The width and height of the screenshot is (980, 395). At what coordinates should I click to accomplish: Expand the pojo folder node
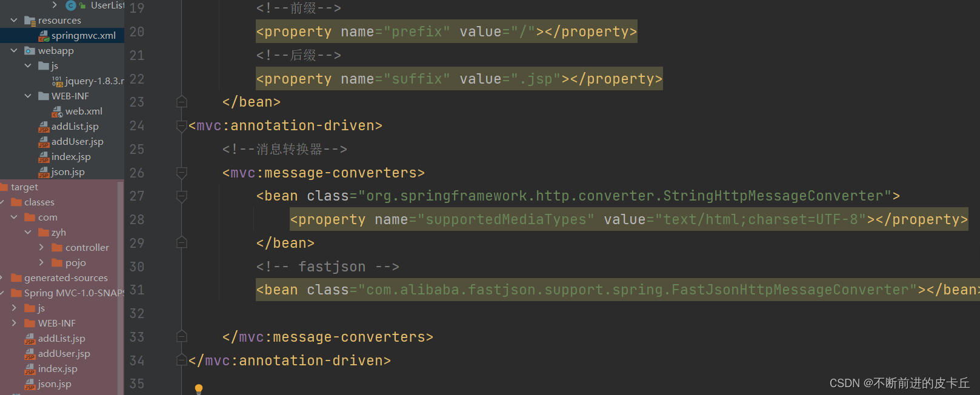tap(41, 262)
